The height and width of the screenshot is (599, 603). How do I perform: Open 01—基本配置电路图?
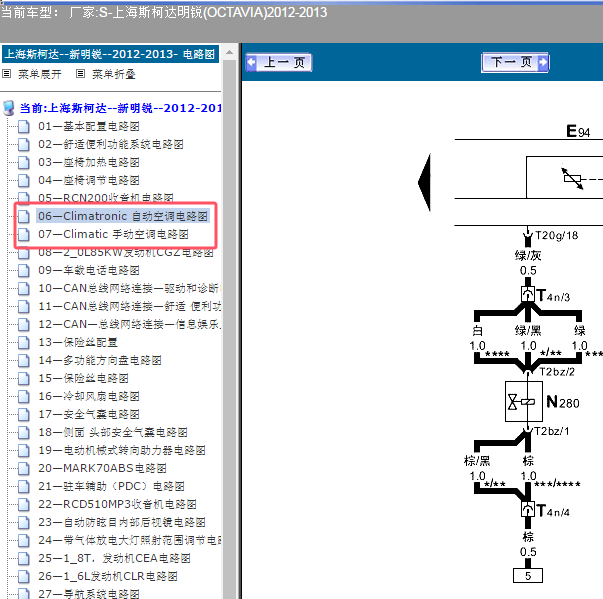[88, 126]
